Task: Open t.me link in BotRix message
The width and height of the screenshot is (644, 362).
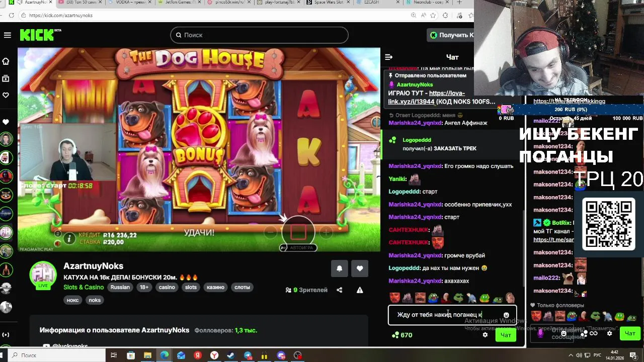Action: click(x=553, y=240)
